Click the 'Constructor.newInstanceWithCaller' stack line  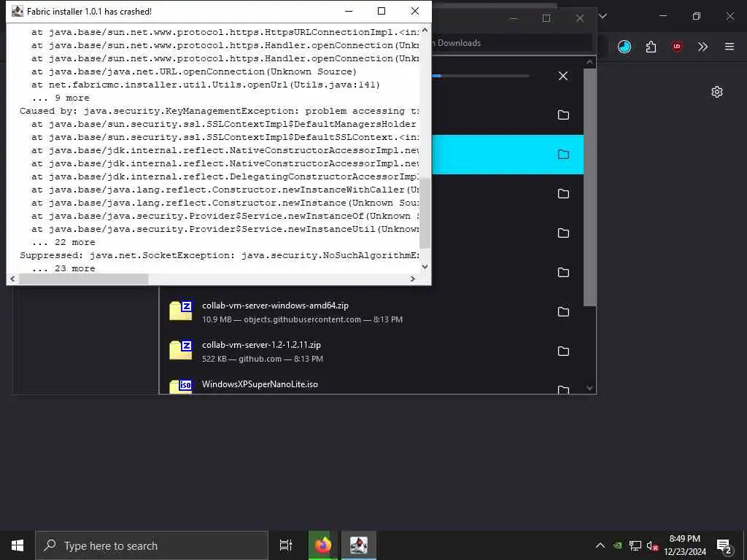225,190
